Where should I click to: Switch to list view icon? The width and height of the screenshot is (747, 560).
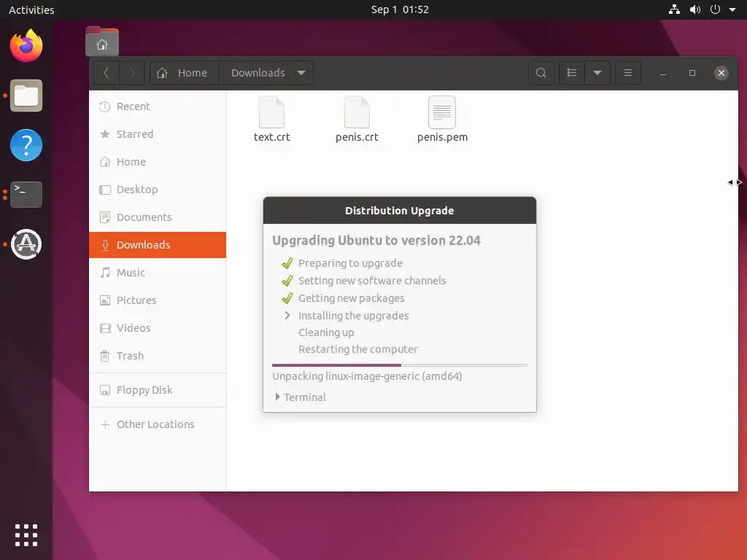click(x=572, y=73)
